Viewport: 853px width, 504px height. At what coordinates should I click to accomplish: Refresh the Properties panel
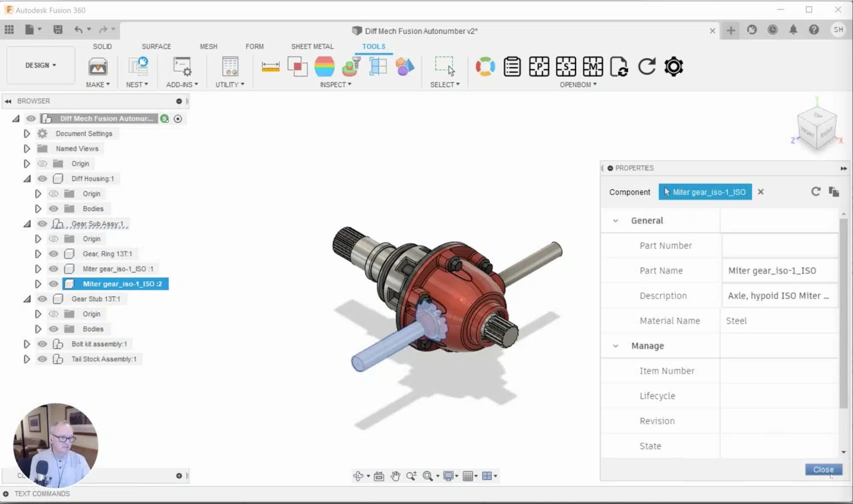coord(815,192)
